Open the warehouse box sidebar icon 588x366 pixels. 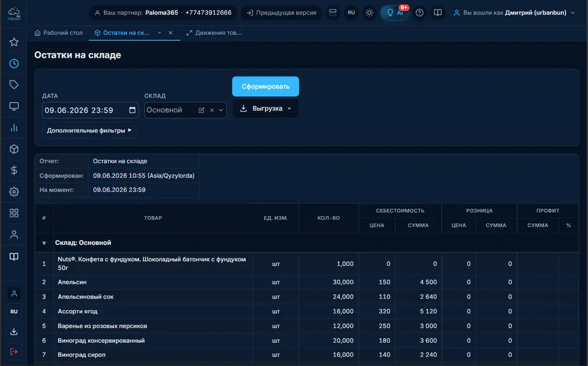(x=14, y=149)
